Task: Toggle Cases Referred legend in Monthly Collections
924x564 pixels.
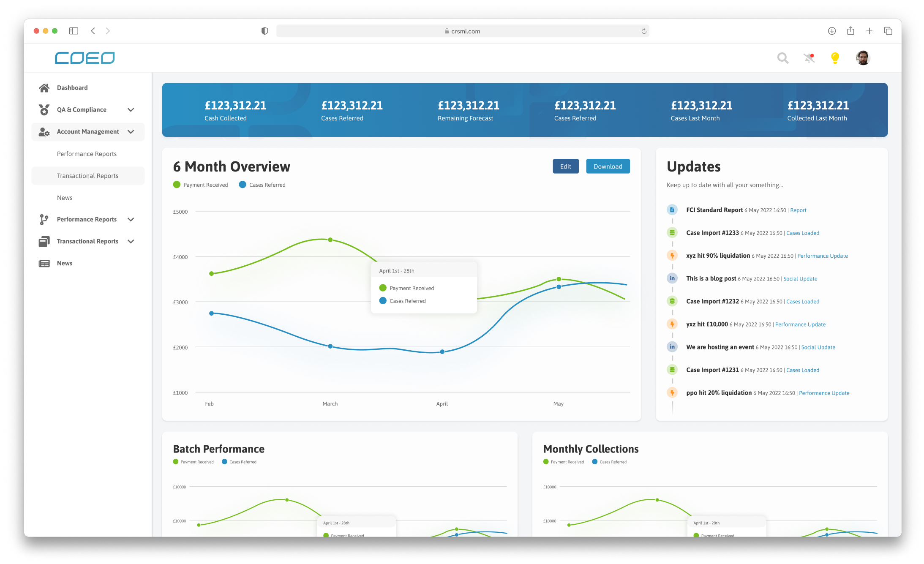Action: (x=609, y=462)
